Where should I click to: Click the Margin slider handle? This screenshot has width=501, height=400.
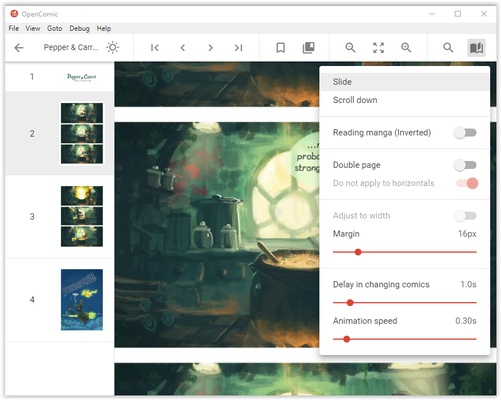coord(358,252)
